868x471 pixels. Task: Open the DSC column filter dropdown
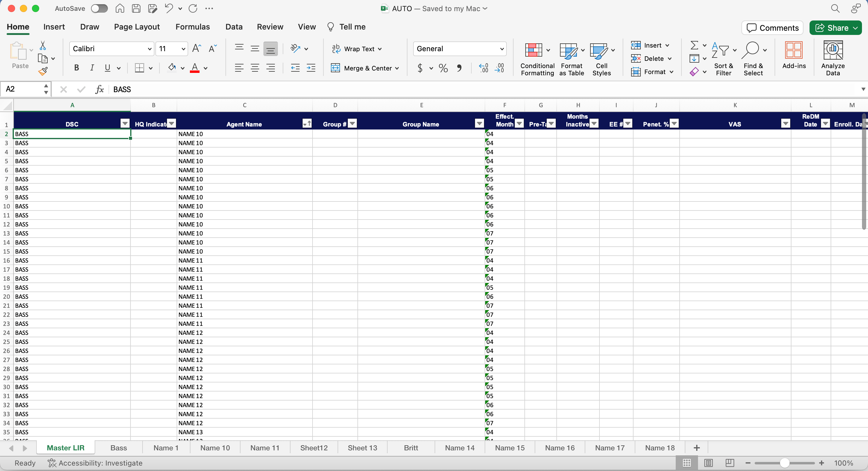click(x=125, y=123)
